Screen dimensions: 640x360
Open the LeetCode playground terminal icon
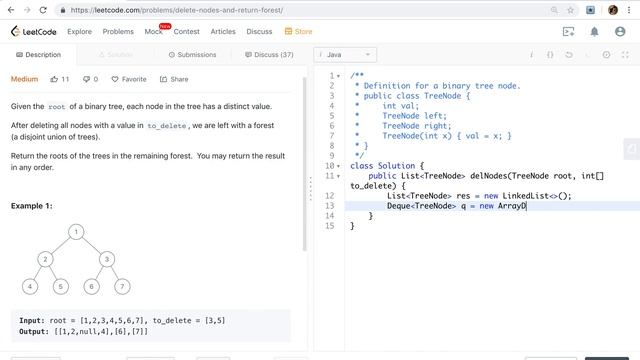click(x=569, y=31)
